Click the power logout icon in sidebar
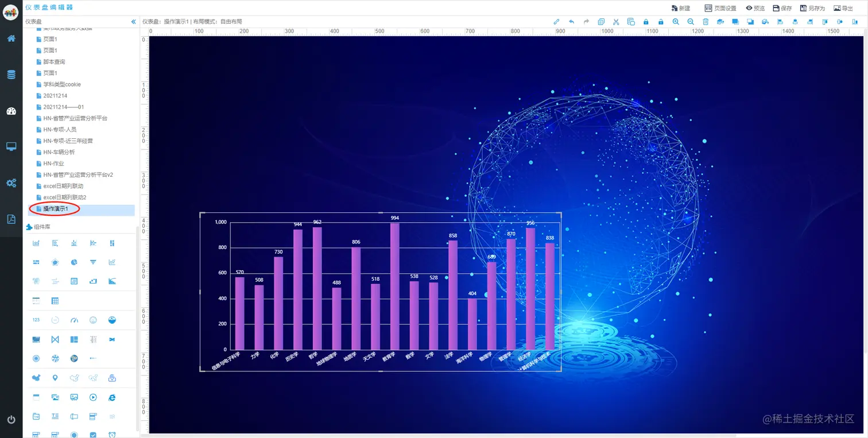The height and width of the screenshot is (438, 868). (x=11, y=420)
